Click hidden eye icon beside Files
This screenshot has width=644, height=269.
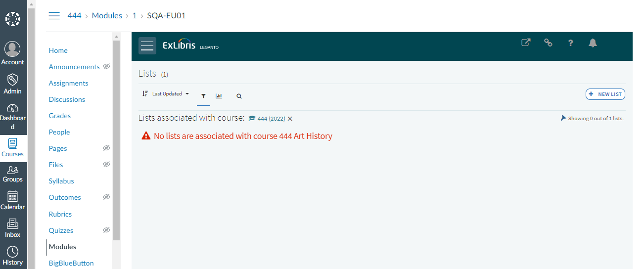tap(106, 164)
